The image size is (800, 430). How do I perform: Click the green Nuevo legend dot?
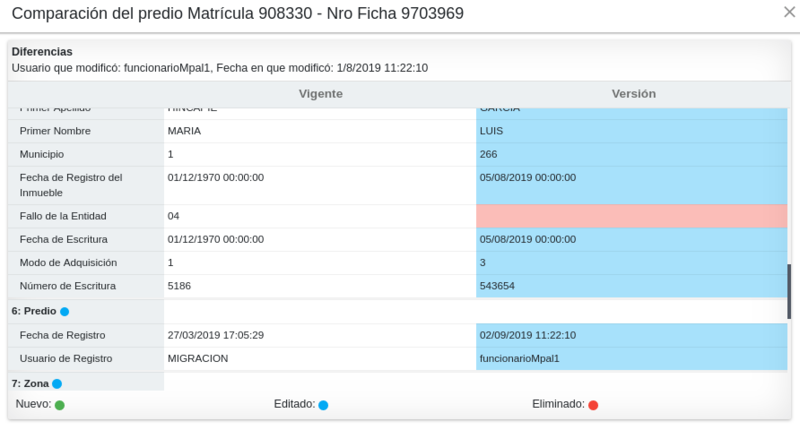point(60,405)
